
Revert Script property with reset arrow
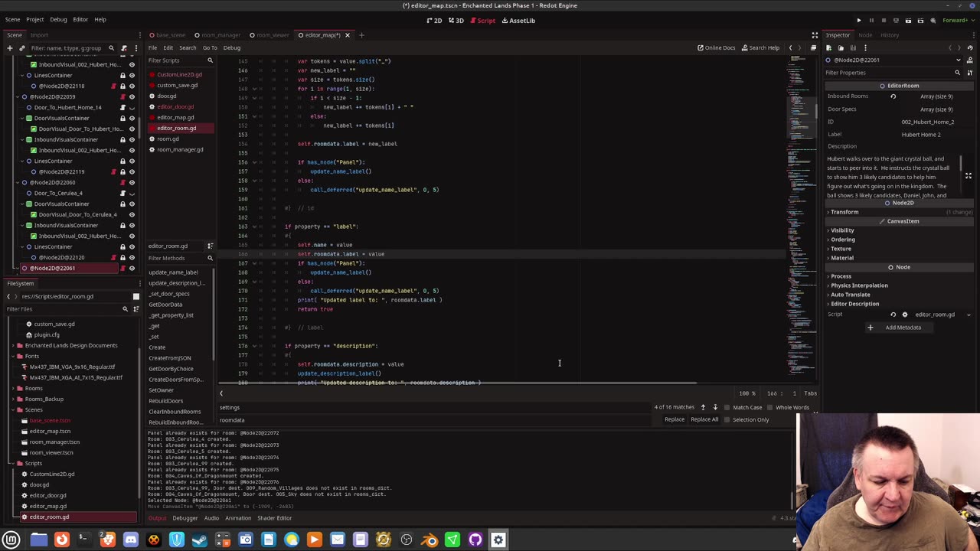click(893, 315)
